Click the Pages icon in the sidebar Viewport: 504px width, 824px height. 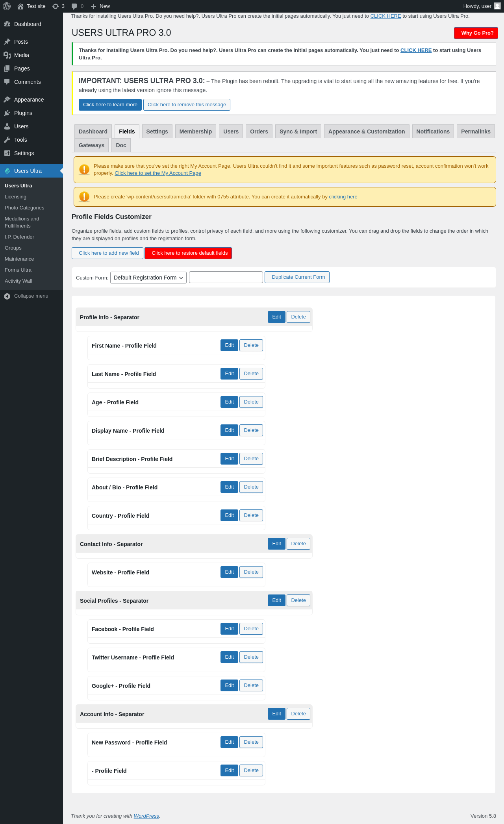7,69
